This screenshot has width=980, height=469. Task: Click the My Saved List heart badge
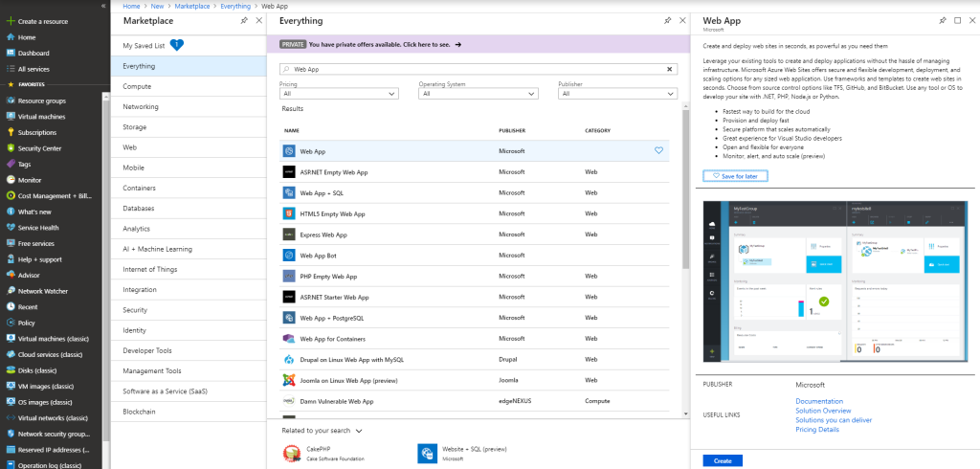(177, 45)
